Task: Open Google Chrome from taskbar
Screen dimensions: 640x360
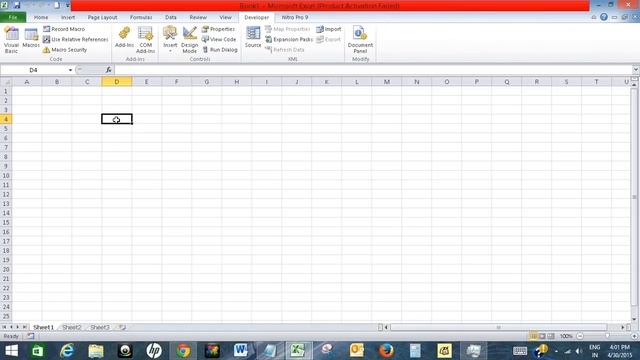Action: tap(183, 351)
